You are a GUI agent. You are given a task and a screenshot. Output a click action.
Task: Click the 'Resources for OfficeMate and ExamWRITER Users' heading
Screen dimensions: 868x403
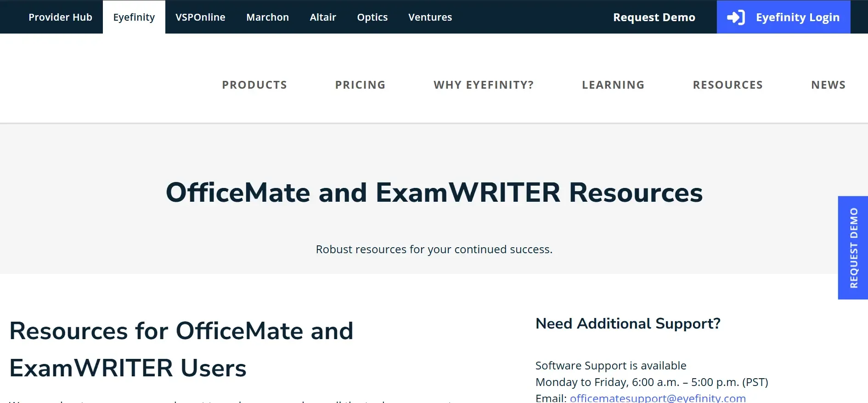tap(181, 349)
